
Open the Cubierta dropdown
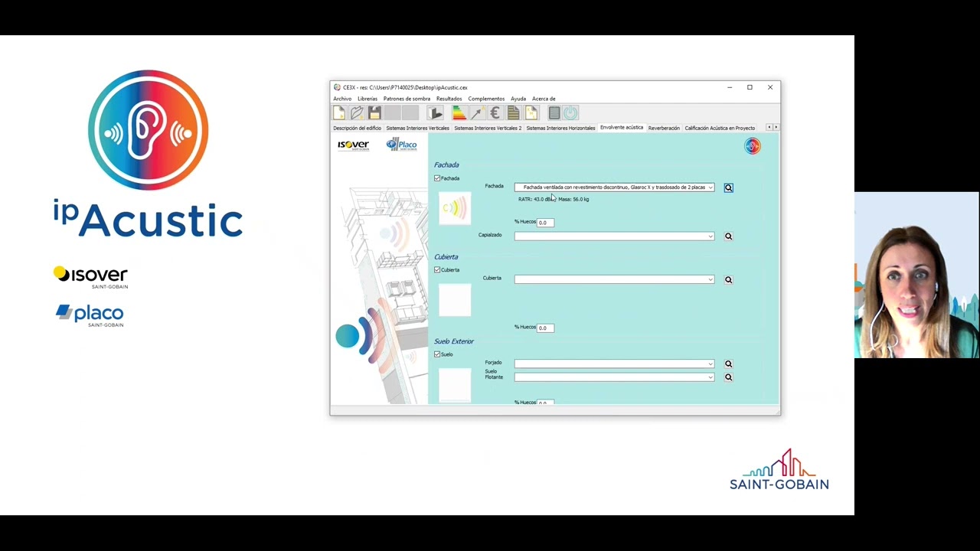click(614, 279)
